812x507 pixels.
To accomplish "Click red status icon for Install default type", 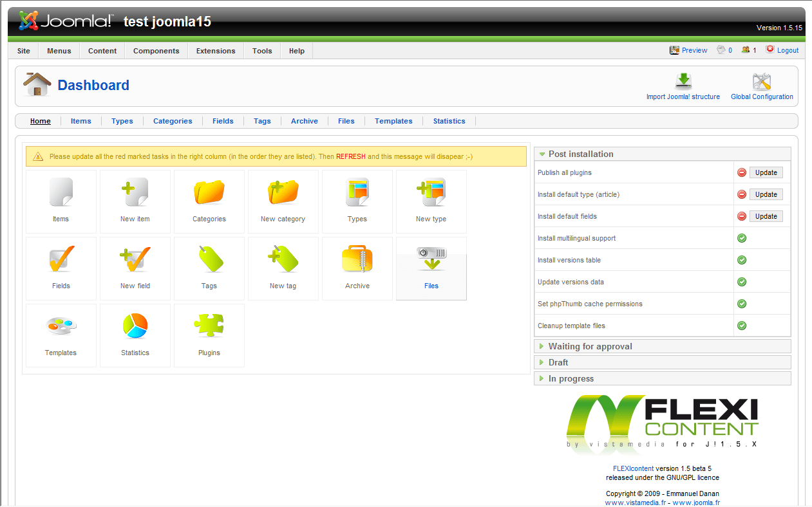I will [x=742, y=194].
